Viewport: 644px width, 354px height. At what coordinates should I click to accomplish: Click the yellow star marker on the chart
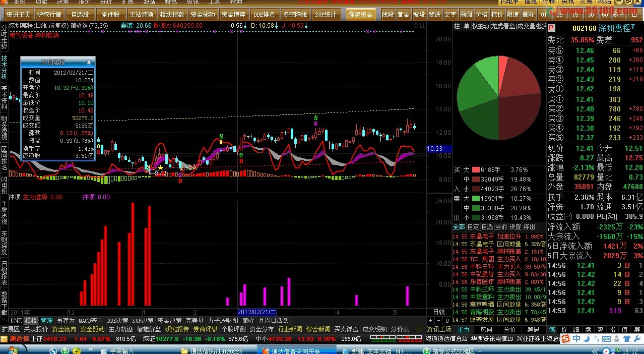(x=161, y=168)
